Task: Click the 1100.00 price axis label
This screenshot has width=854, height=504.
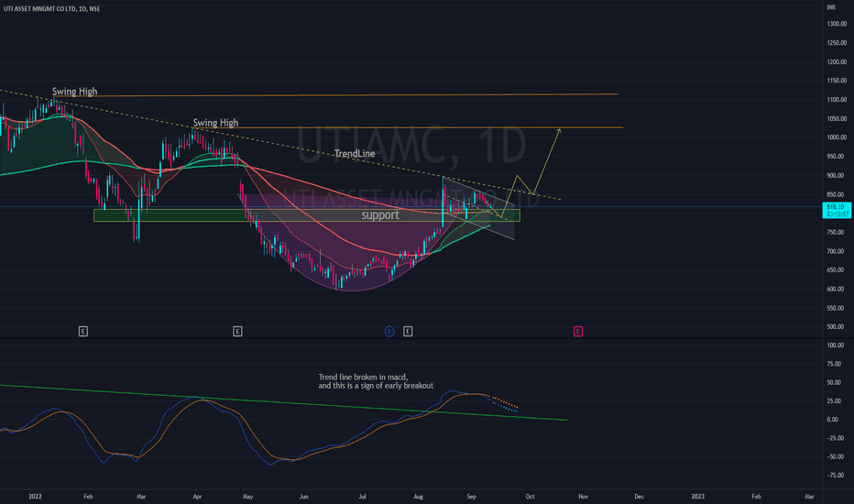Action: click(837, 100)
